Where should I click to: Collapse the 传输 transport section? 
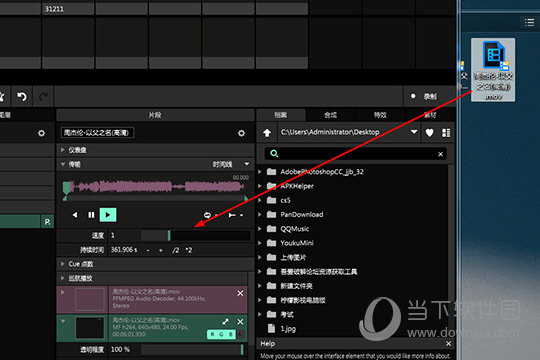(x=62, y=164)
